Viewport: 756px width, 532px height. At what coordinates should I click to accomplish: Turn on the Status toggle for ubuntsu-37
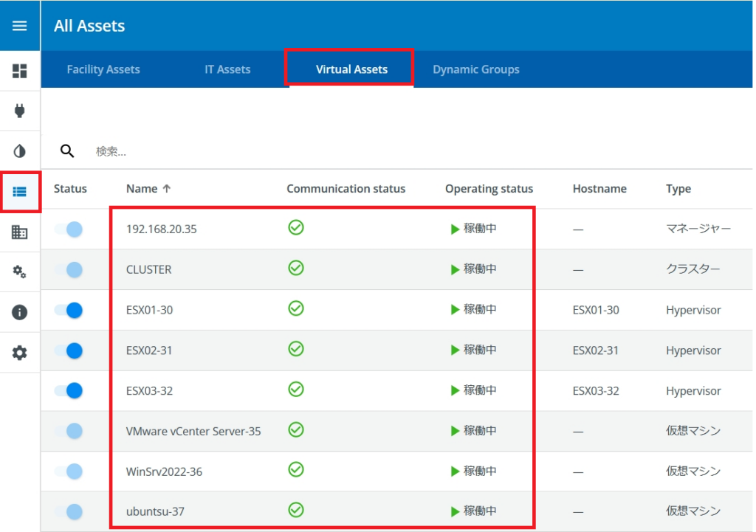(71, 511)
